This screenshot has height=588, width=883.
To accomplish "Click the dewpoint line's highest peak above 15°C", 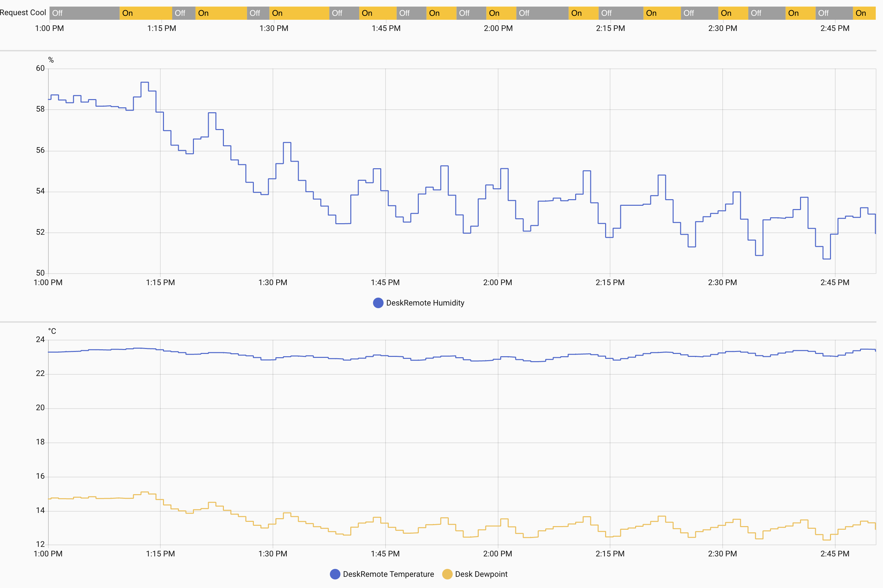I will click(x=144, y=492).
